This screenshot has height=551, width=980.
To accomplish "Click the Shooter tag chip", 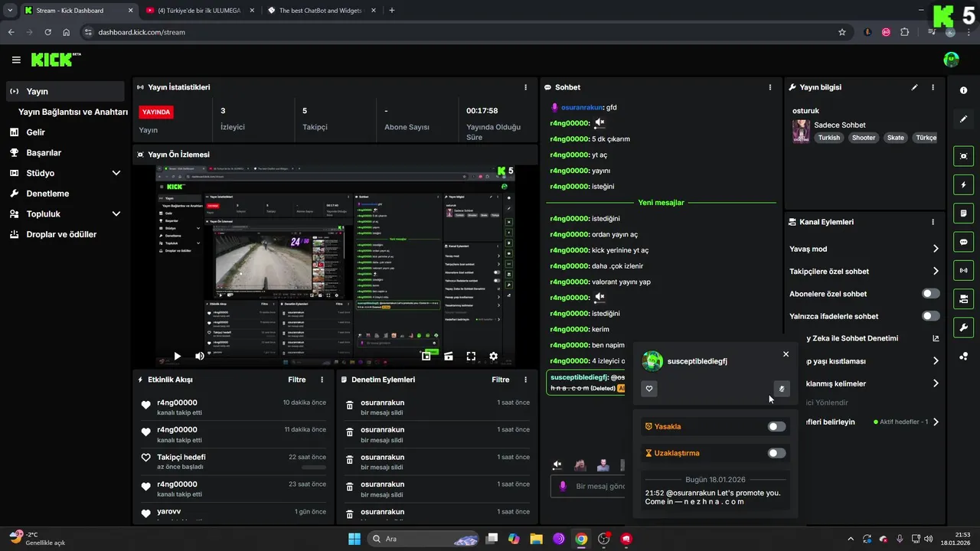I will point(864,138).
